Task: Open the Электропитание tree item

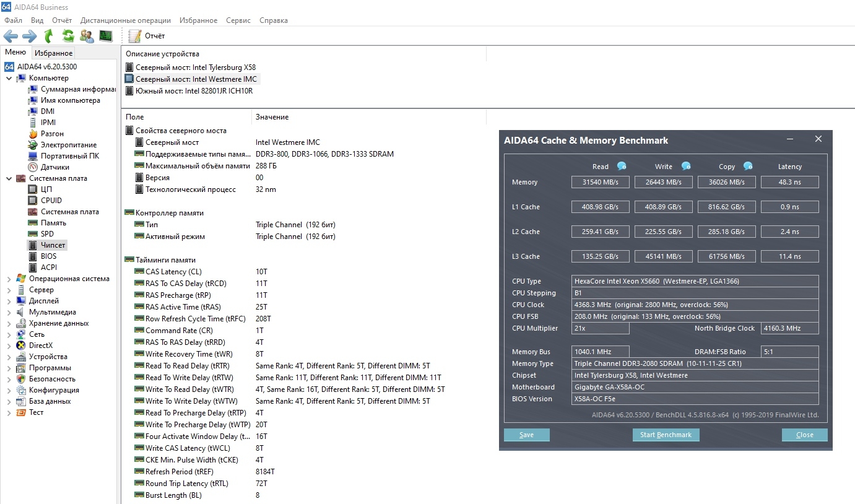Action: pos(63,145)
